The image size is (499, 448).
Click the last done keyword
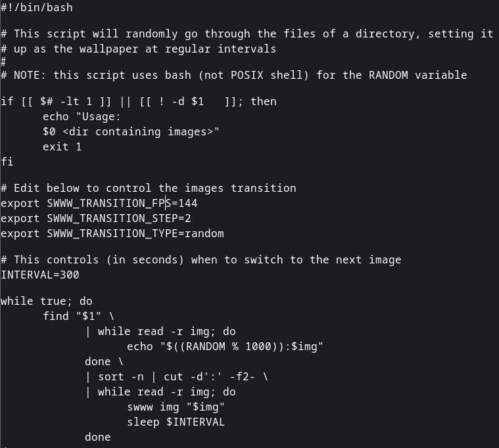coord(98,437)
